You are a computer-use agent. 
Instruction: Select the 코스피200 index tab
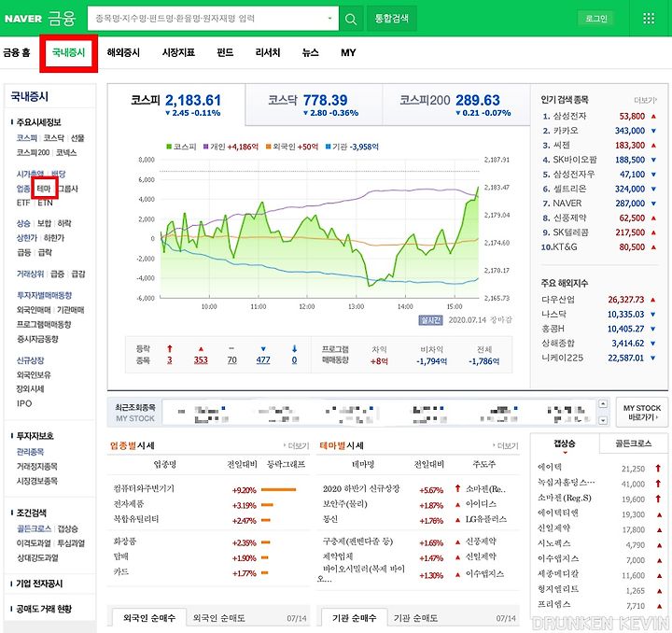pyautogui.click(x=455, y=105)
